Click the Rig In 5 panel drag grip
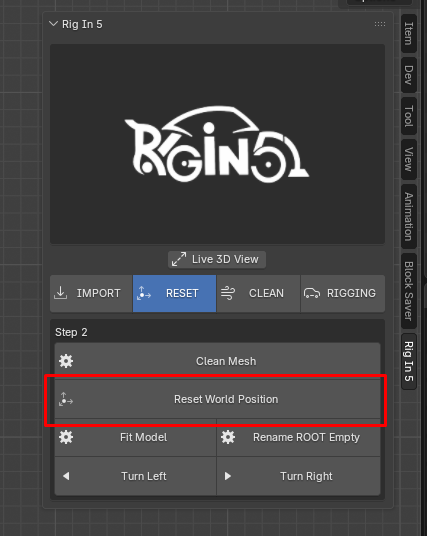This screenshot has height=536, width=427. (x=379, y=24)
